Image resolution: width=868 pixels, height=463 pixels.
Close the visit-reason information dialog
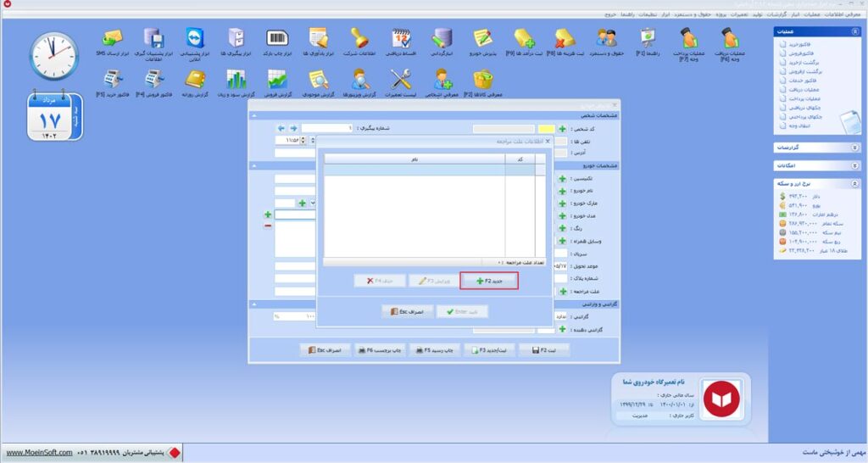coord(548,142)
